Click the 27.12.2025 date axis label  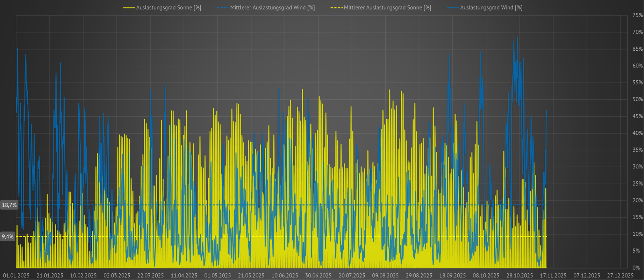(620, 275)
